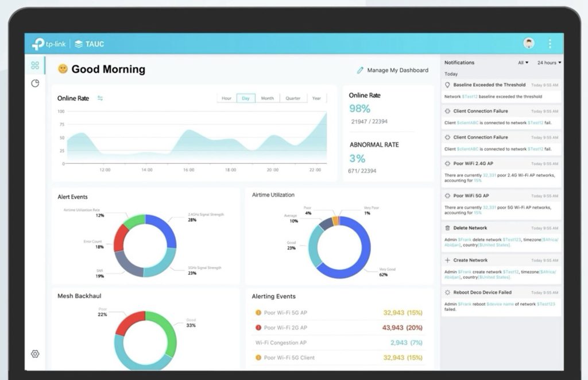This screenshot has height=380, width=588.
Task: Click the Delete Network trash icon
Action: click(448, 228)
